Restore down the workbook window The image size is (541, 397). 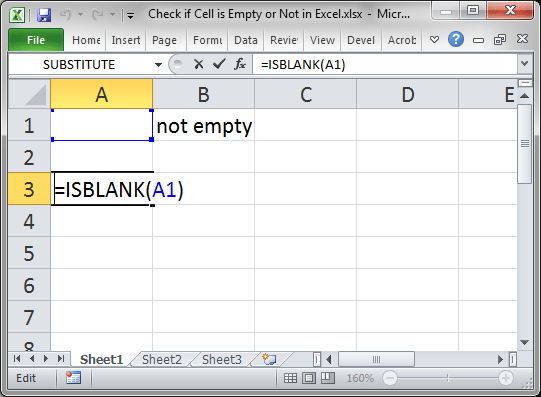tap(500, 40)
